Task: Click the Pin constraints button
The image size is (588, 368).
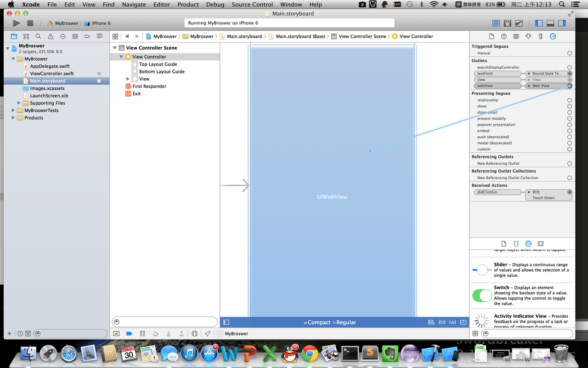Action: [x=442, y=322]
